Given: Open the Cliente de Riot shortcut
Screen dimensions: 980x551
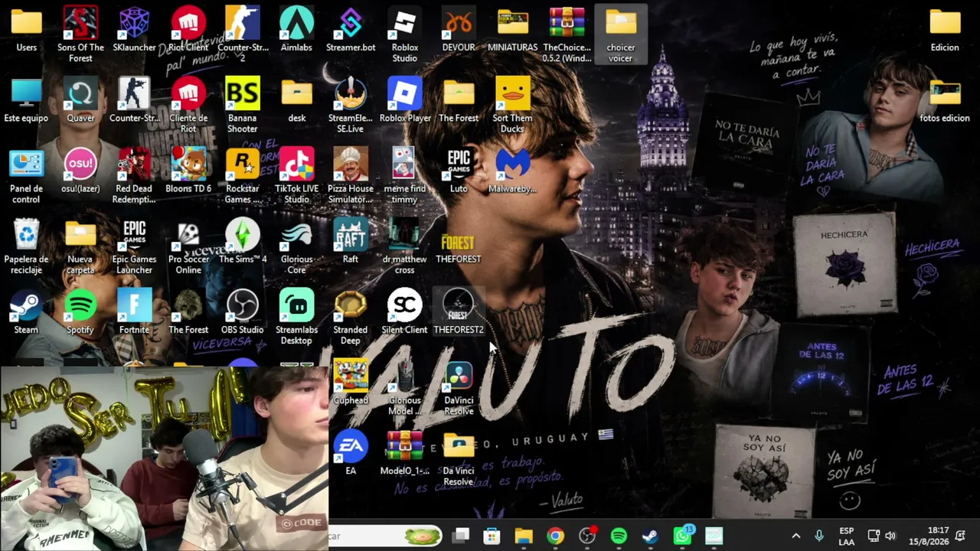Looking at the screenshot, I should pyautogui.click(x=188, y=105).
